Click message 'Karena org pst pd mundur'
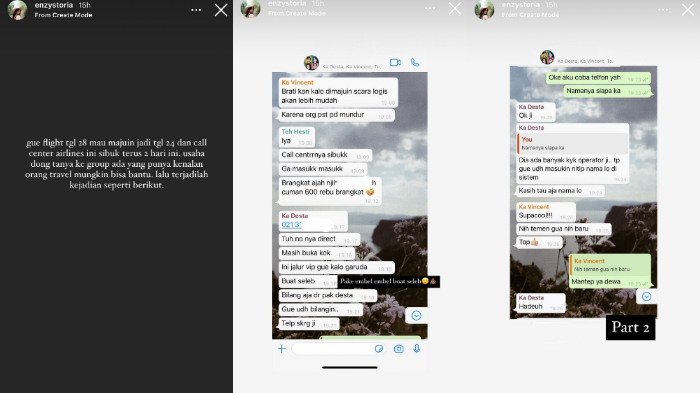This screenshot has height=393, width=700. click(337, 115)
